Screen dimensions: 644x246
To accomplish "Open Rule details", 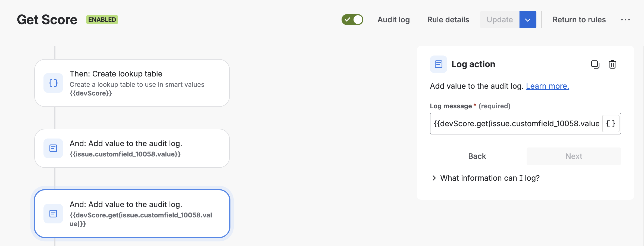I will point(448,20).
